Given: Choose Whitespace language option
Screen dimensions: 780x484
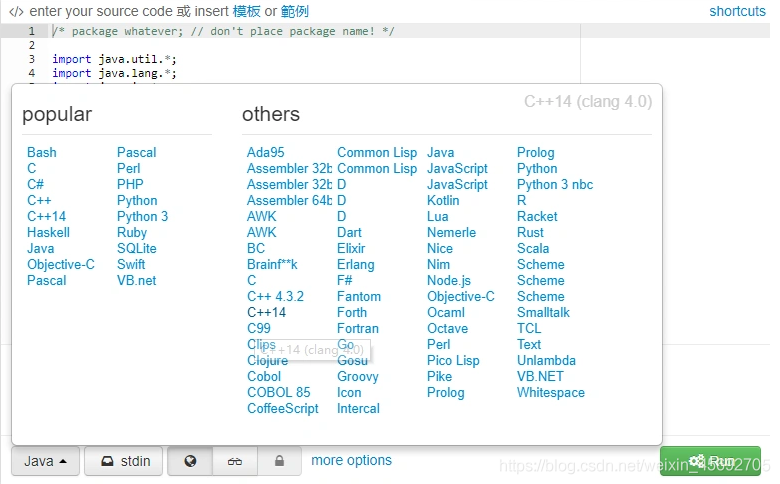Looking at the screenshot, I should click(551, 392).
